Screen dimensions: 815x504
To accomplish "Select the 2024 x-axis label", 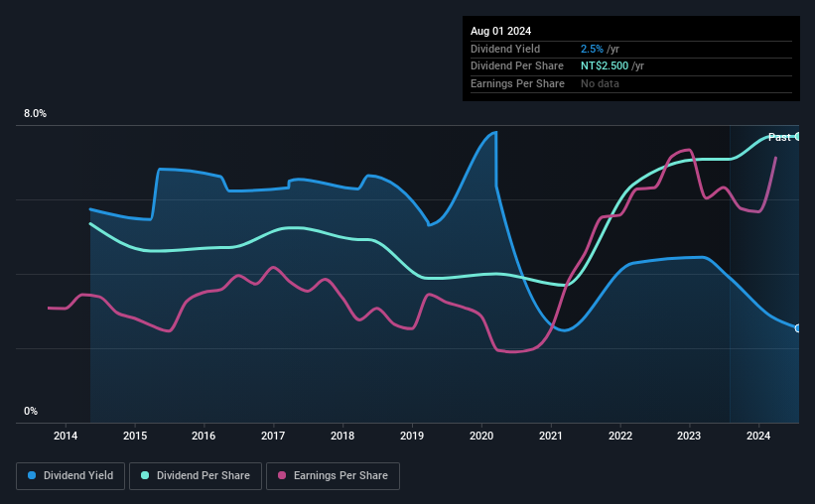I will (x=758, y=436).
